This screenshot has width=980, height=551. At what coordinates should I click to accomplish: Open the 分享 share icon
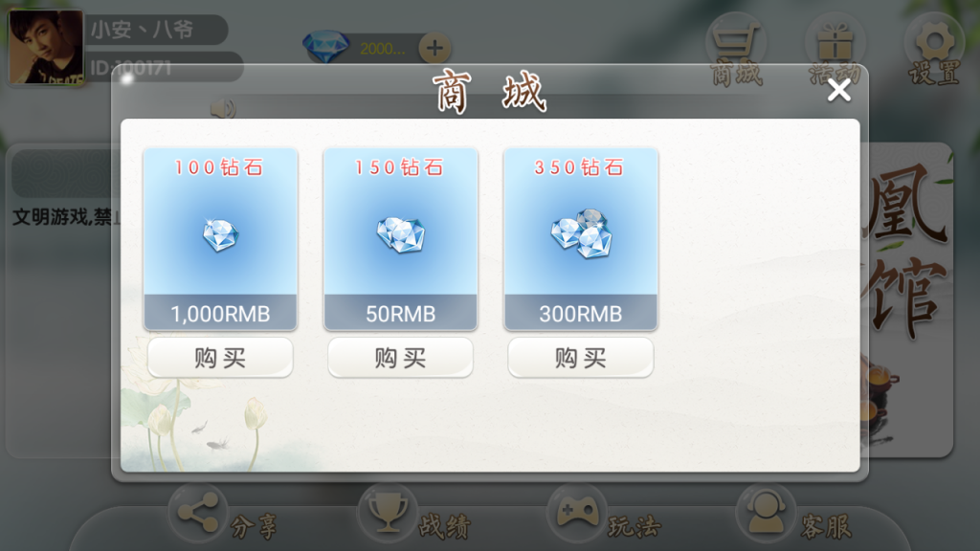pos(197,514)
